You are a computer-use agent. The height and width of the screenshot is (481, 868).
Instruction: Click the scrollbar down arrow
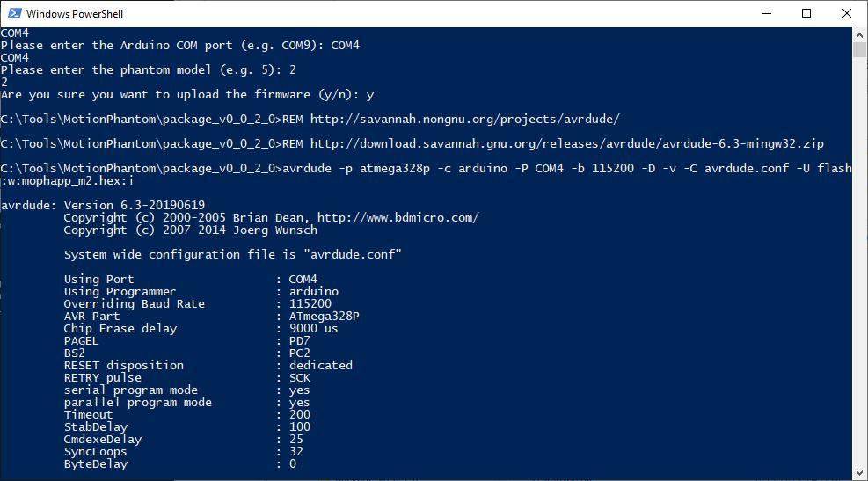860,472
